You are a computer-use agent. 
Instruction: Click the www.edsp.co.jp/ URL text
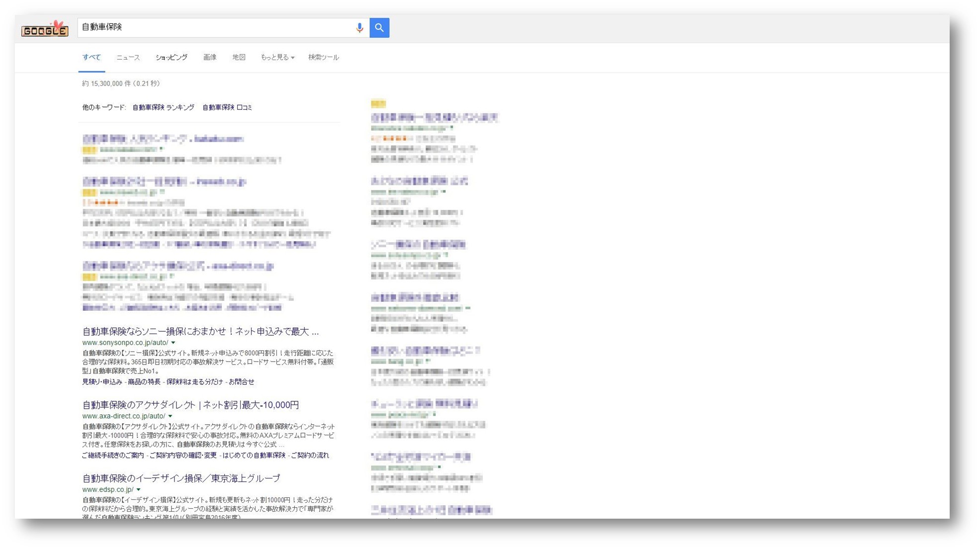(x=108, y=490)
